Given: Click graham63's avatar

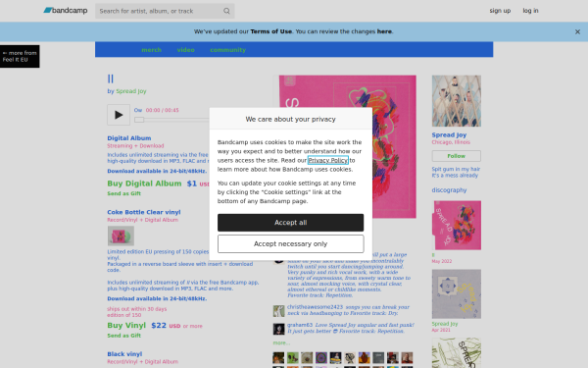Looking at the screenshot, I should 278,329.
